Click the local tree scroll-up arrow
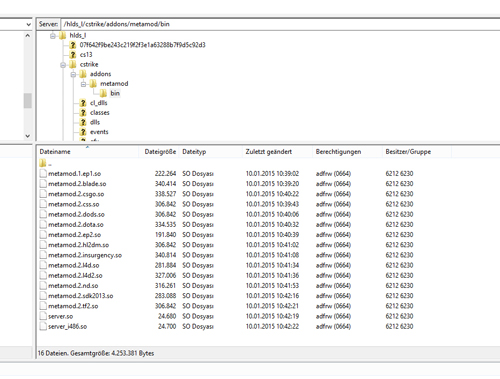This screenshot has height=379, width=500. tap(28, 35)
